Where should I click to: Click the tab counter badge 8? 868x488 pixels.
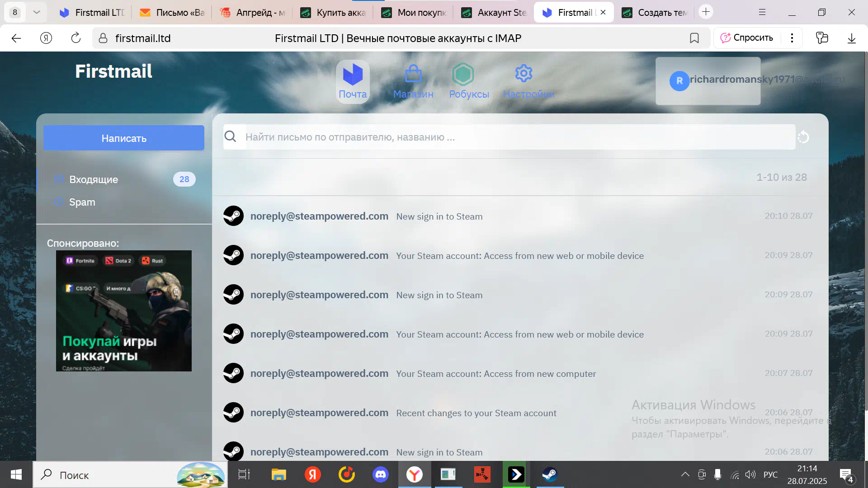(15, 12)
